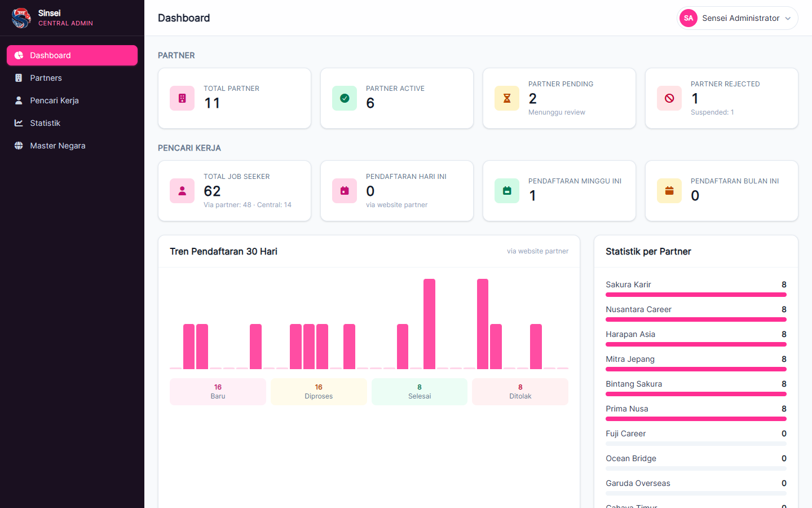Click the Ocean Bridge row label

click(x=631, y=458)
